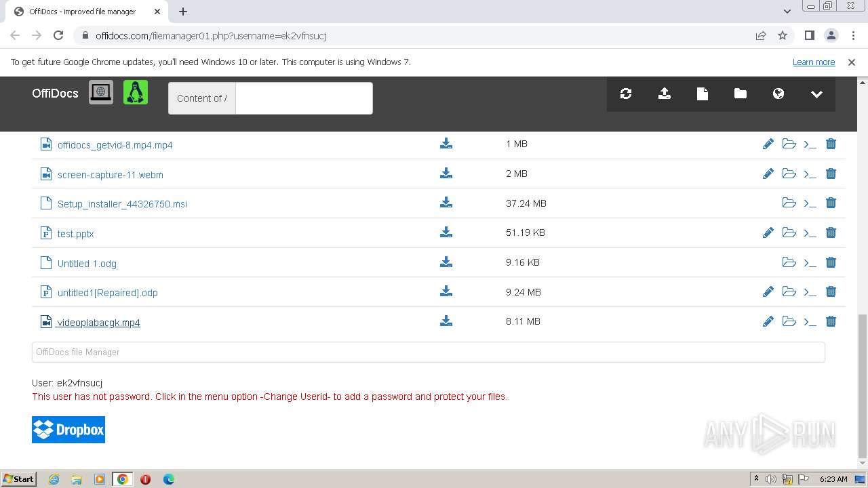Create a new file with the document icon
The width and height of the screenshot is (868, 488).
703,94
